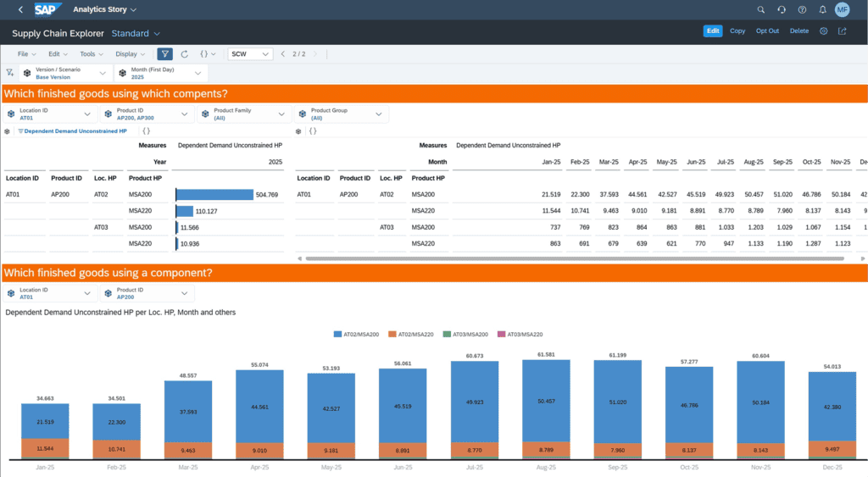Go to the next page arrow
Screen dimensions: 868x477
coord(315,53)
